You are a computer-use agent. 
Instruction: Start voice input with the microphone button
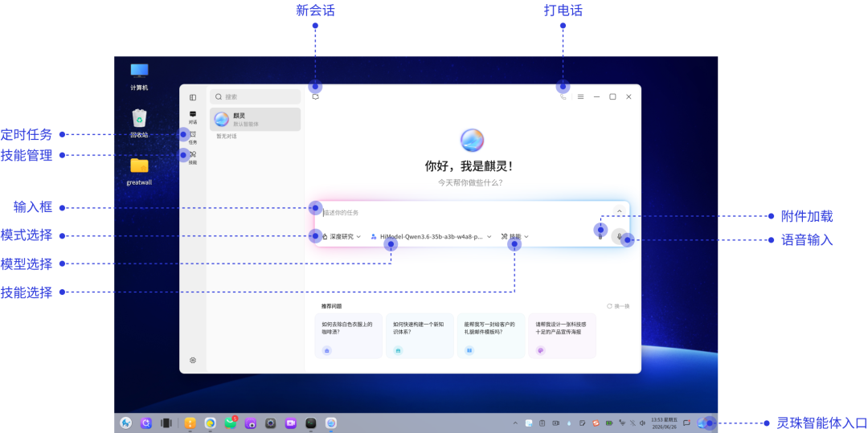tap(620, 237)
